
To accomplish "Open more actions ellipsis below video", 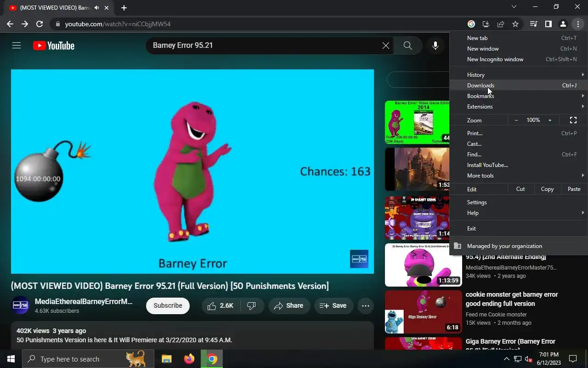I will coord(366,306).
